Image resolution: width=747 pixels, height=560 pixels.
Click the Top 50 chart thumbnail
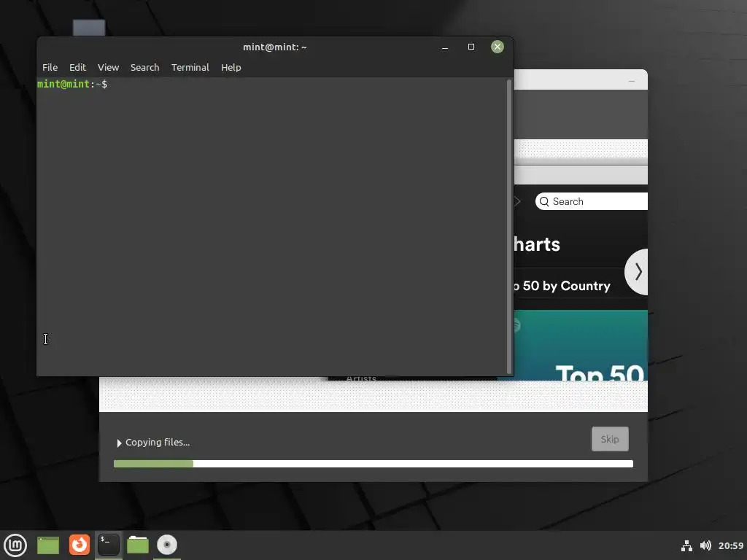click(x=581, y=345)
